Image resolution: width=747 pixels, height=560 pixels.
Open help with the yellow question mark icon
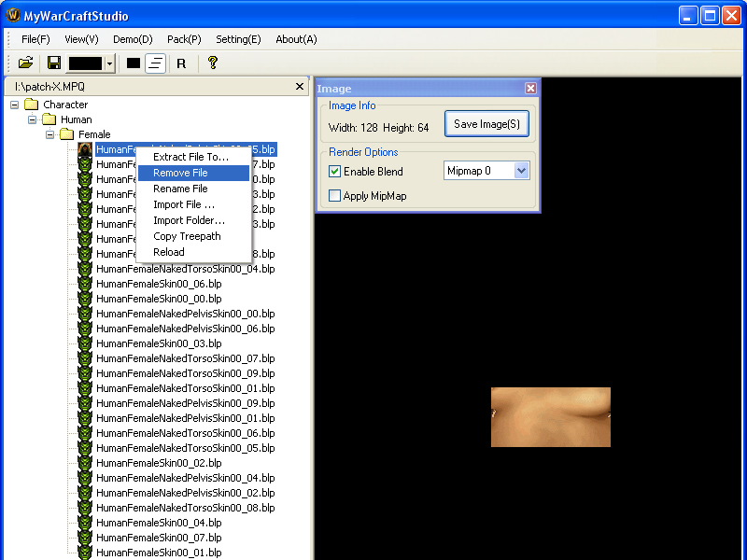(213, 63)
